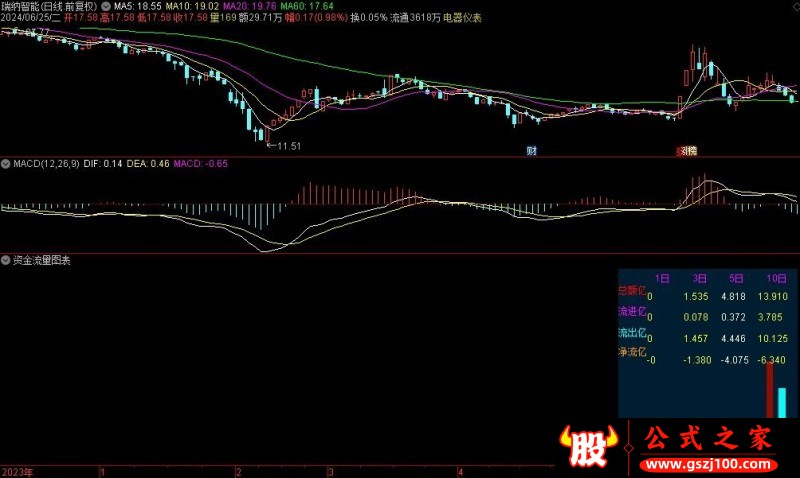
Task: Click the high price 高17.58
Action: [117, 18]
